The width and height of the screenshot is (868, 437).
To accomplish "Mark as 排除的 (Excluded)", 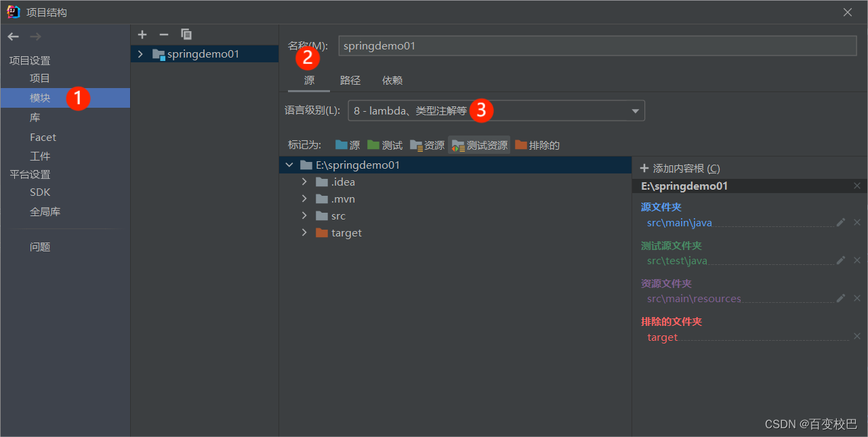I will [537, 145].
